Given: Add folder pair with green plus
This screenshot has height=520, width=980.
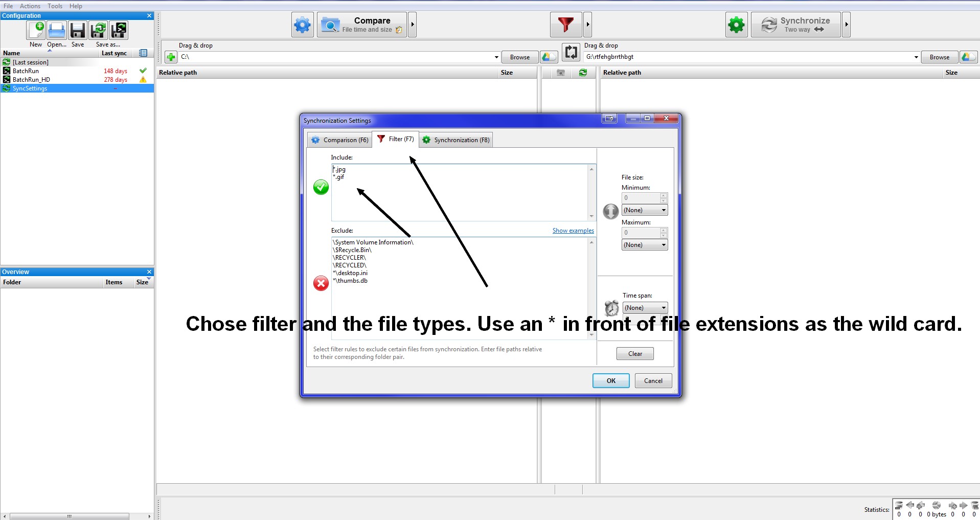Looking at the screenshot, I should pyautogui.click(x=171, y=57).
